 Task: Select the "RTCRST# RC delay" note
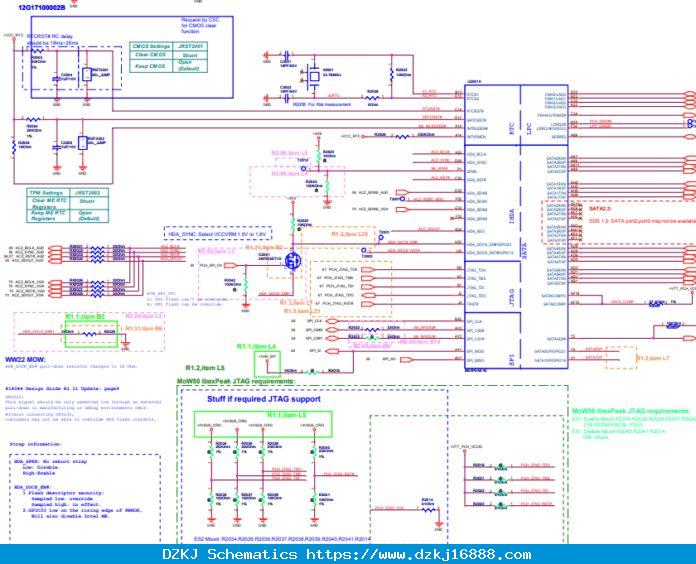coord(52,39)
